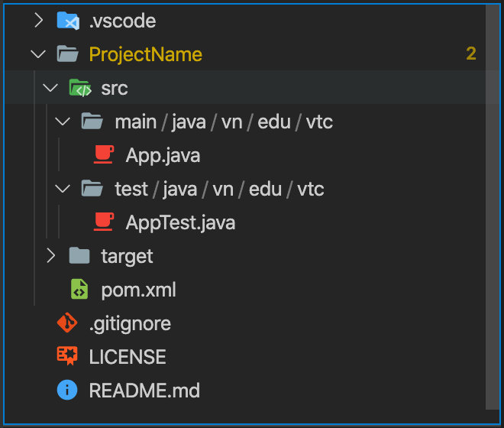The width and height of the screenshot is (504, 428).
Task: Open the App.java file
Action: pos(163,155)
